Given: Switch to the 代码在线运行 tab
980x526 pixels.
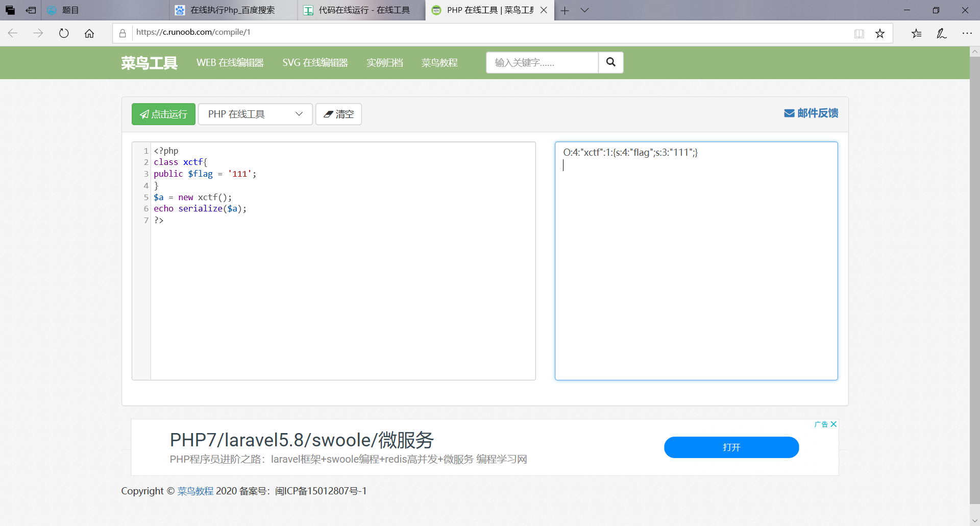Looking at the screenshot, I should [x=361, y=10].
